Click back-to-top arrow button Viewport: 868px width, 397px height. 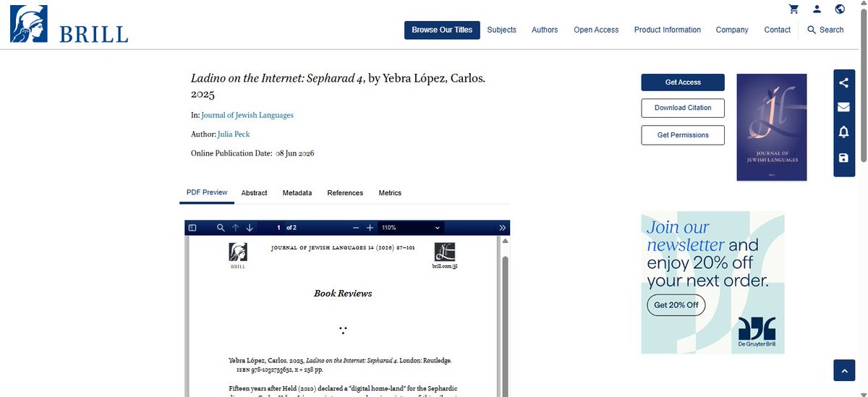coord(844,370)
